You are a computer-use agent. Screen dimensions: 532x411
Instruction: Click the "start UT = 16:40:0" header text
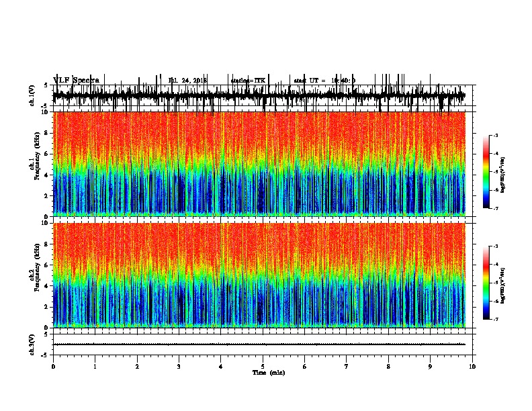[x=324, y=81]
